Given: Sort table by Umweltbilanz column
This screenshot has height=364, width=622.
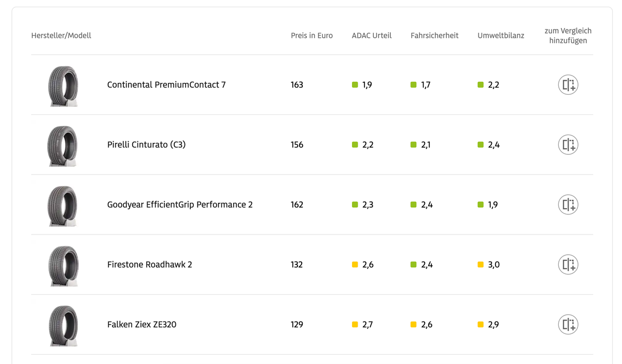Looking at the screenshot, I should point(501,36).
